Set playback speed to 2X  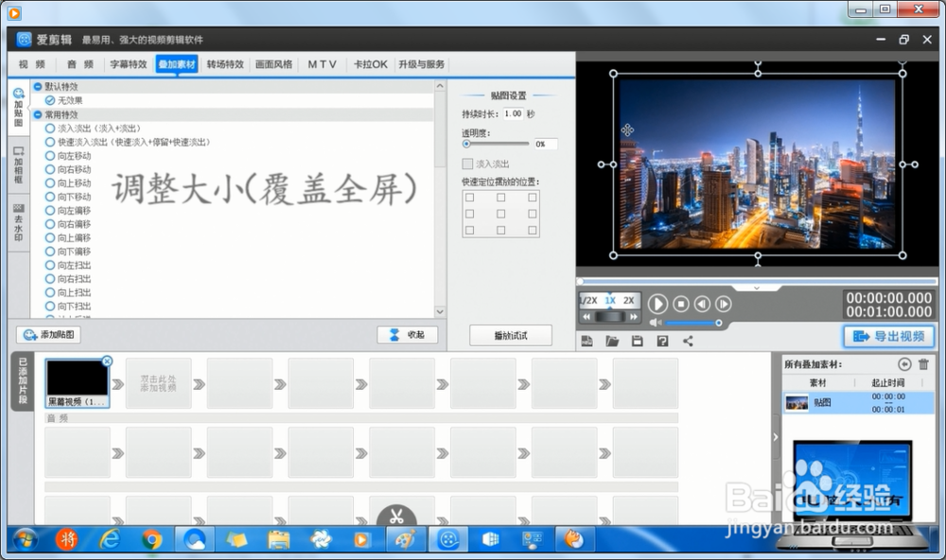coord(629,300)
